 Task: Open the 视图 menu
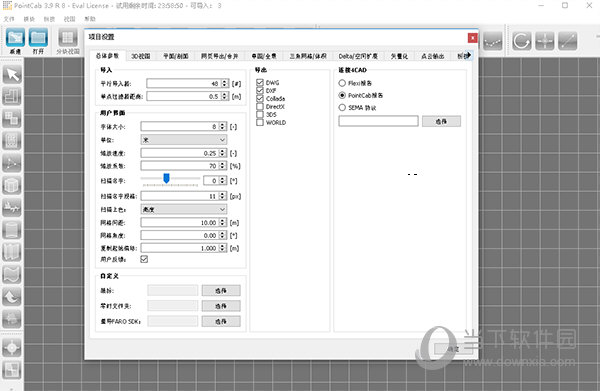pyautogui.click(x=70, y=19)
